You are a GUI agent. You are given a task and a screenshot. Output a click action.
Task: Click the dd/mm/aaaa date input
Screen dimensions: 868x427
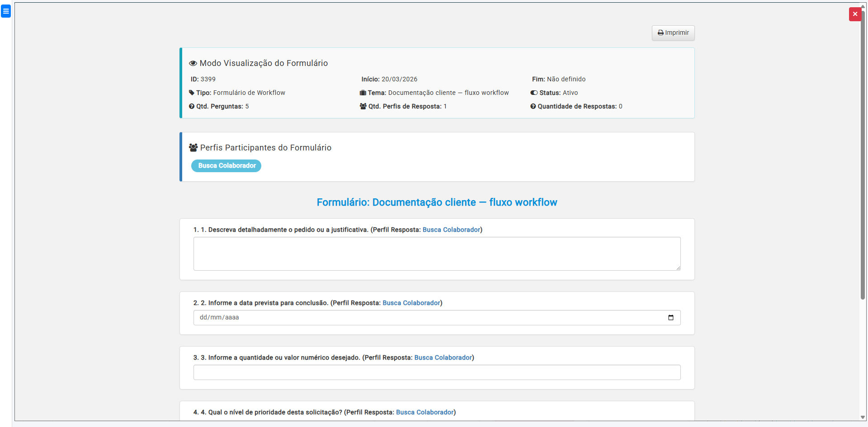pyautogui.click(x=407, y=318)
